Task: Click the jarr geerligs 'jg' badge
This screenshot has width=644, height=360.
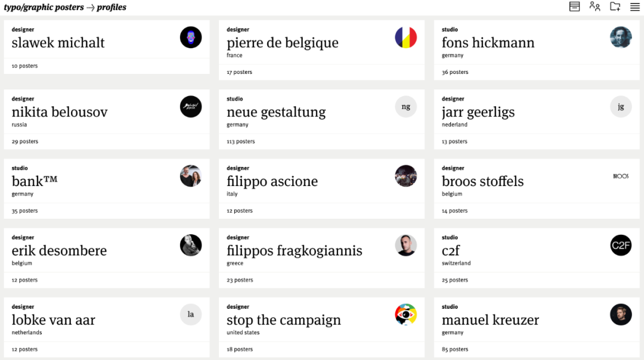Action: pyautogui.click(x=621, y=107)
